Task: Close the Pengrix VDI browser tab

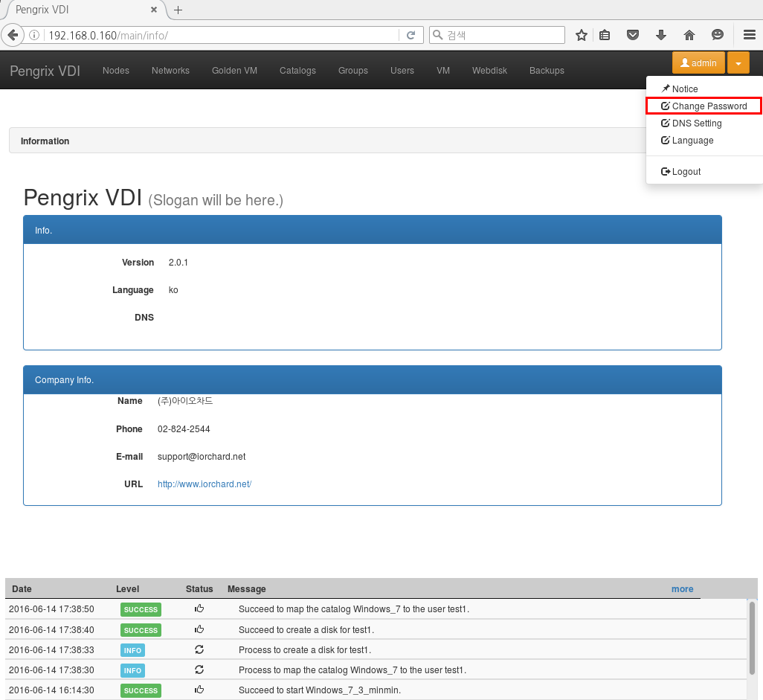Action: pos(154,10)
